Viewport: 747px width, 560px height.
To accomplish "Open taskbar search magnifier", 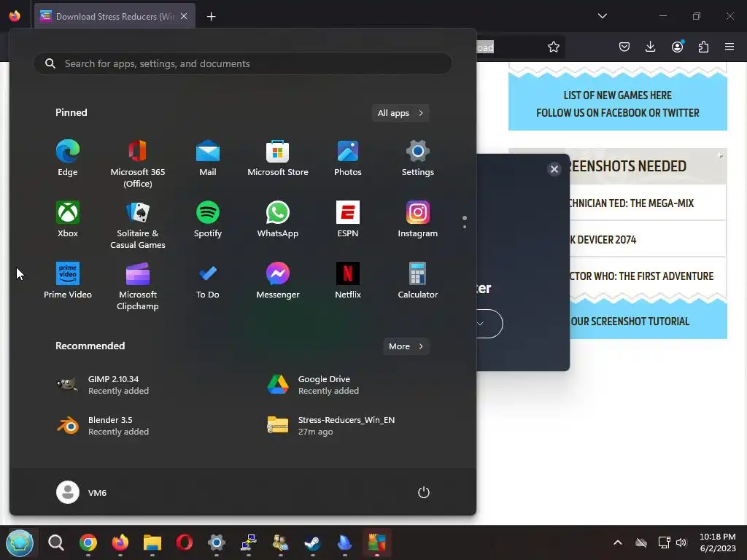I will coord(55,542).
